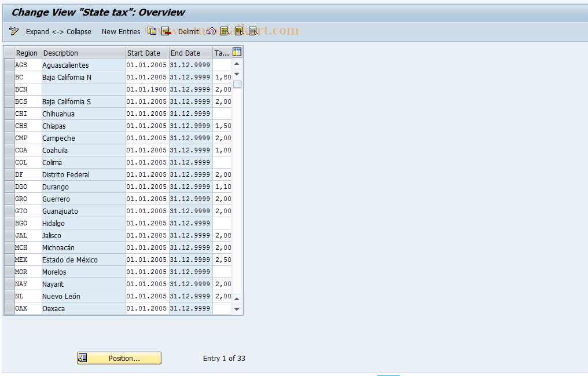
Task: Click page-up arrow near table bottom
Action: coord(237,299)
